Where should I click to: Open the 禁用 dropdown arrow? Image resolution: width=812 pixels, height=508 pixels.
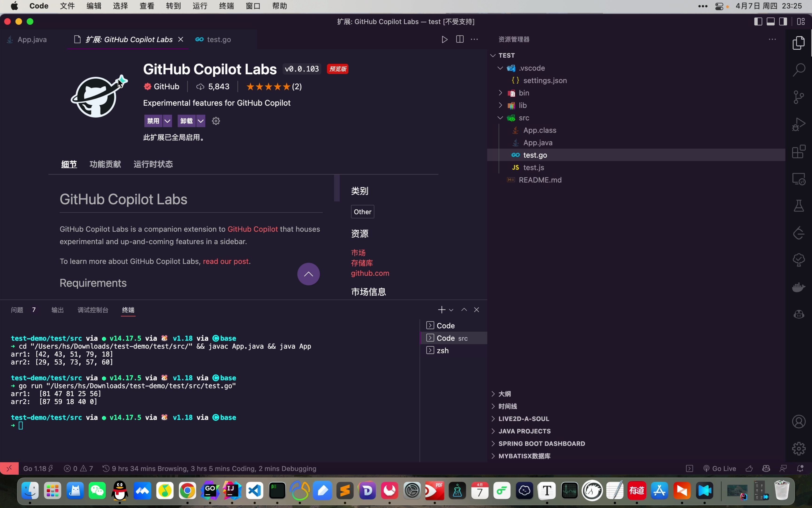pos(168,121)
